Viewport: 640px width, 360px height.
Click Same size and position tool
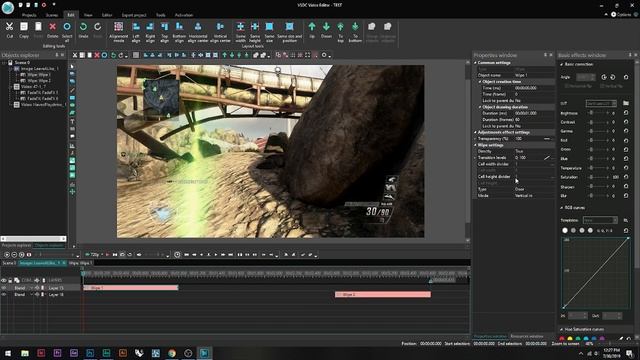[x=289, y=31]
